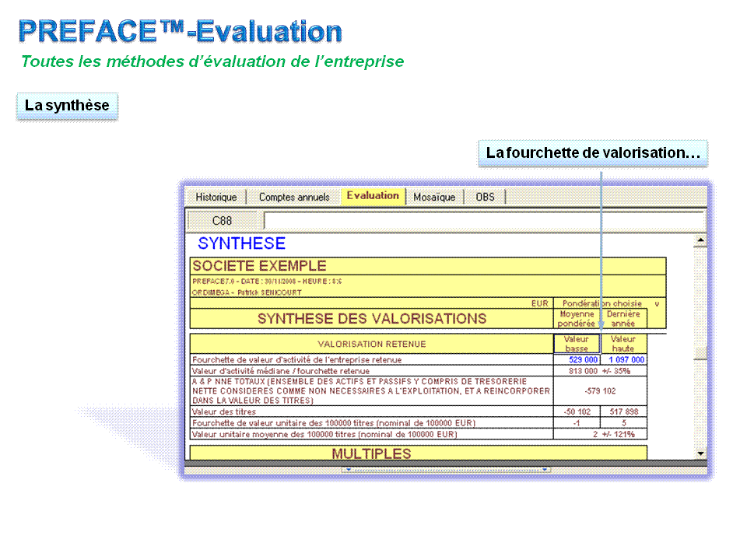Click the SYNTHESE DES VALORISATIONS heading
Viewport: 747px width, 560px height.
pos(372,319)
